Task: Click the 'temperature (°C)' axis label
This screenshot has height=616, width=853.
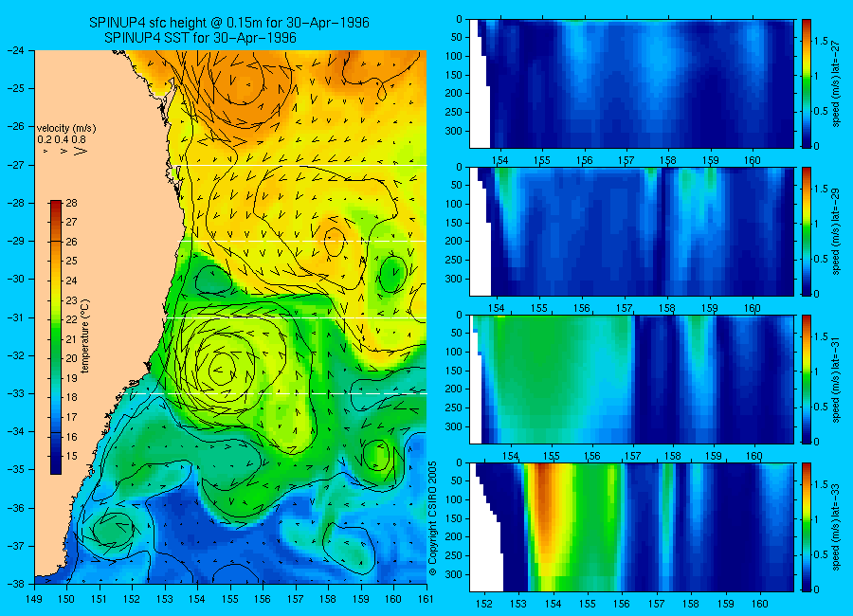Action: [85, 335]
